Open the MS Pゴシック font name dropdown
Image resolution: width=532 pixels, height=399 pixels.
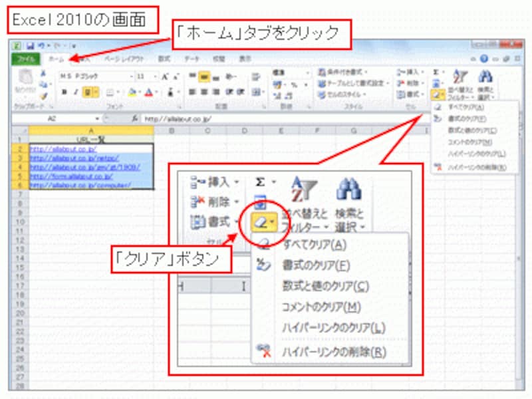point(132,76)
